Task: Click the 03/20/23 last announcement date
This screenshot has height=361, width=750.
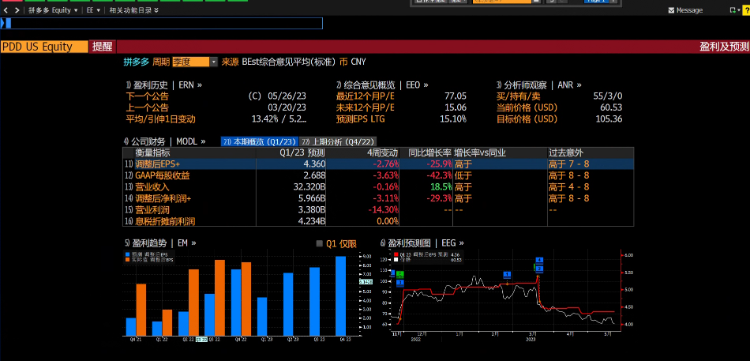Action: point(287,108)
